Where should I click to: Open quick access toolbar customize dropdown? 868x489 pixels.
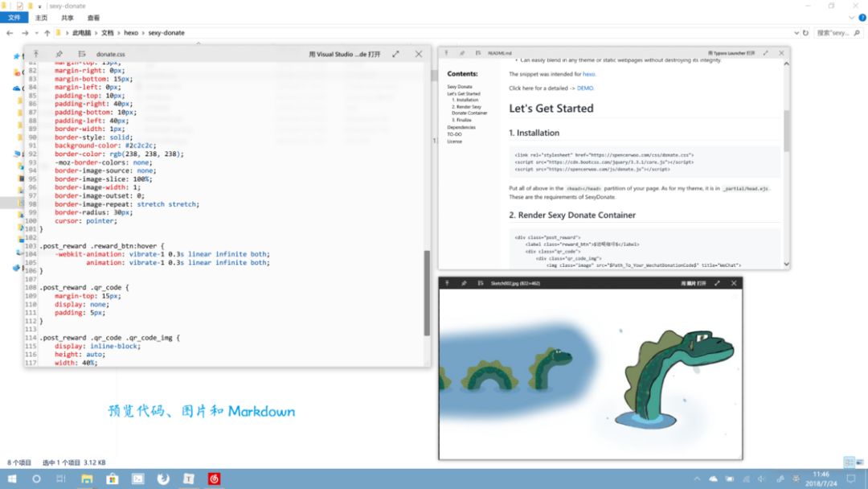click(x=40, y=6)
